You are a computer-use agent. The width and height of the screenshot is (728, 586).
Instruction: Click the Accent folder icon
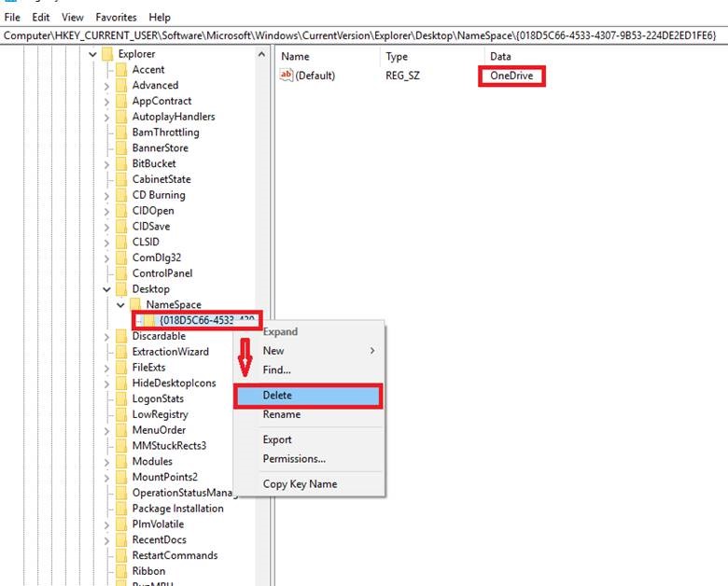coord(121,70)
